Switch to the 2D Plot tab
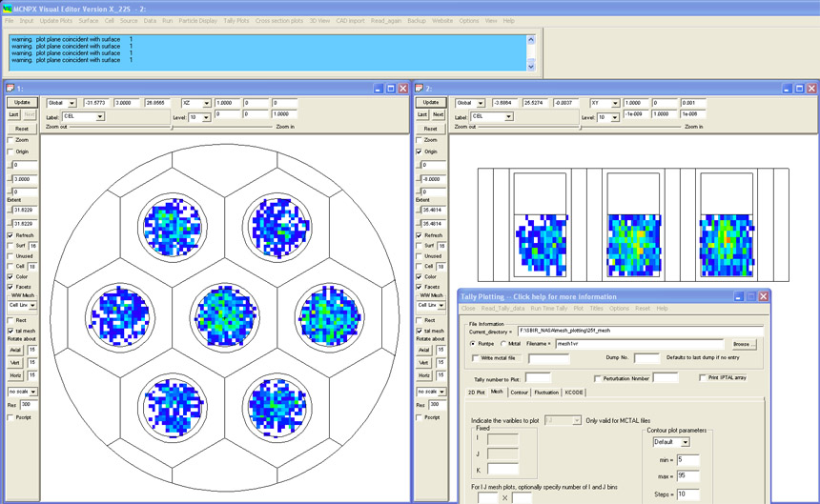This screenshot has height=504, width=820. pos(477,393)
